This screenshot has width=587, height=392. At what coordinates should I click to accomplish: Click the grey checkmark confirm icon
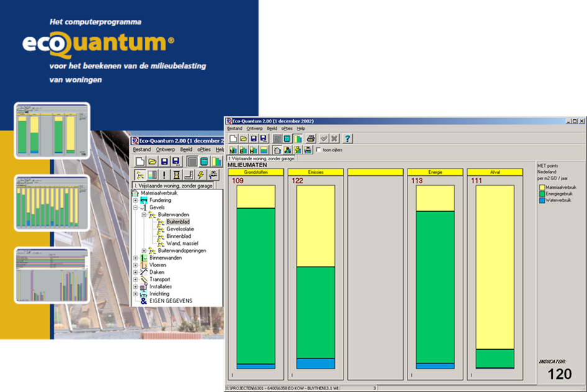click(x=324, y=139)
